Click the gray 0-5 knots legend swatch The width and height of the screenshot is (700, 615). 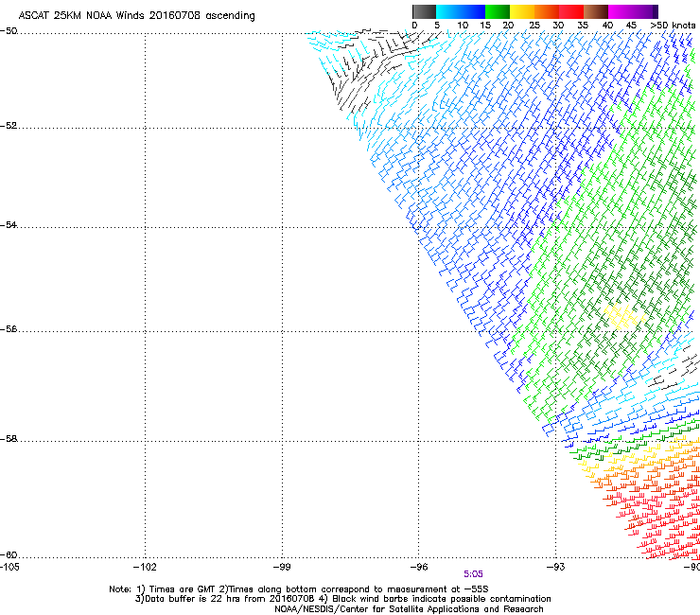tap(424, 11)
